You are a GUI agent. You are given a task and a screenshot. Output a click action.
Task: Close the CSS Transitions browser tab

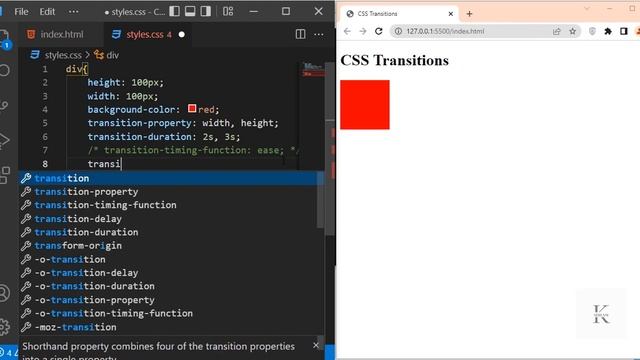pos(451,14)
